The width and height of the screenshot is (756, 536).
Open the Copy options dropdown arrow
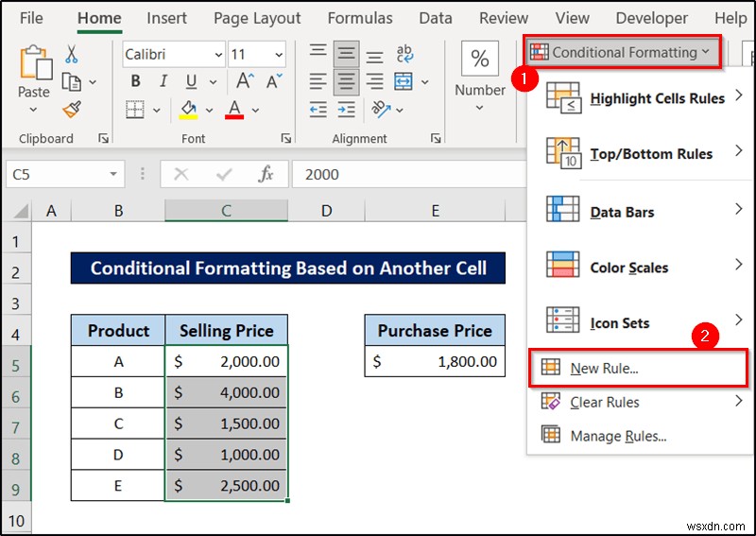93,82
